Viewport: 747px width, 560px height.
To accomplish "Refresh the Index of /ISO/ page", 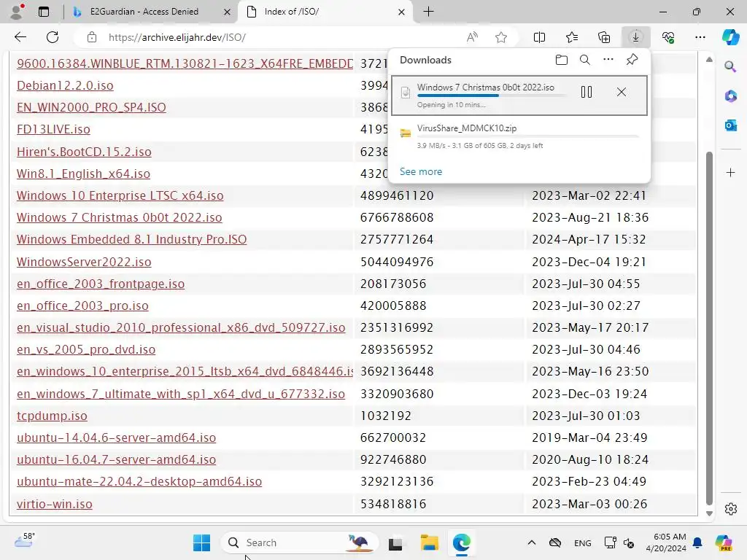I will 53,37.
